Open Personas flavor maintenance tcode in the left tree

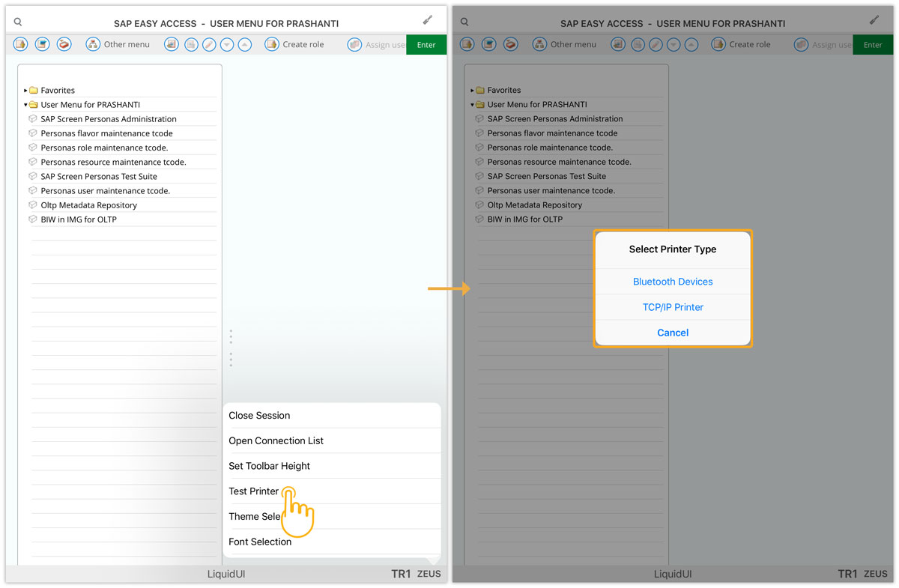(106, 133)
